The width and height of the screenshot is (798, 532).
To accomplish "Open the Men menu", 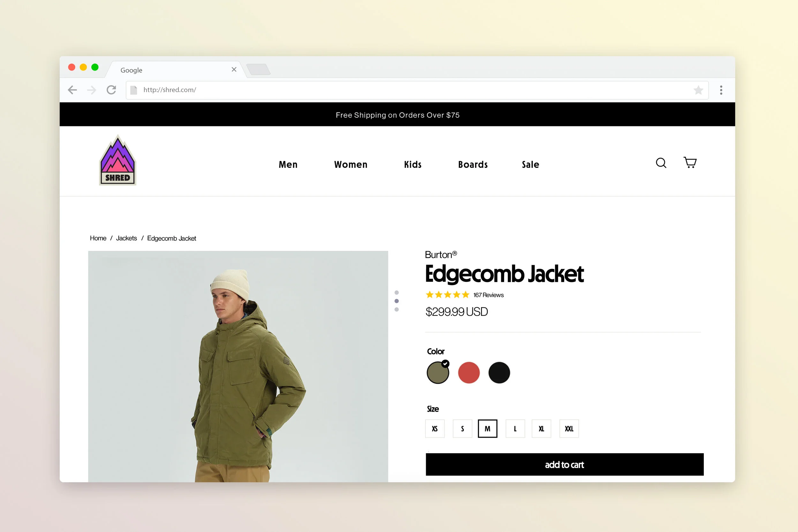I will coord(288,165).
